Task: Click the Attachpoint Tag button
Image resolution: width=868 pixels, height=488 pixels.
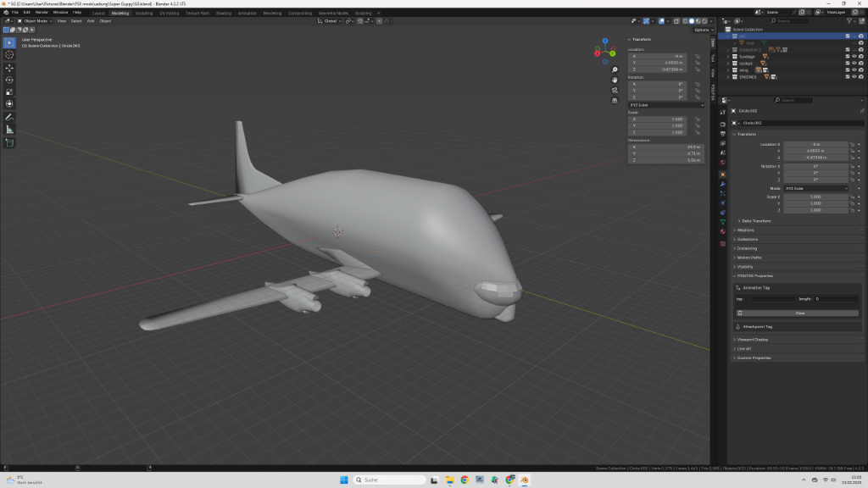Action: click(757, 326)
